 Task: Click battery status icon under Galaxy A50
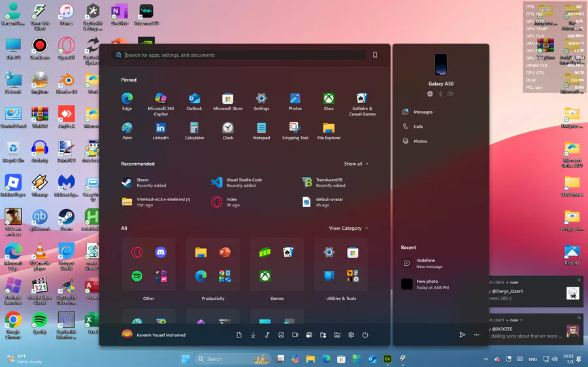[x=450, y=94]
